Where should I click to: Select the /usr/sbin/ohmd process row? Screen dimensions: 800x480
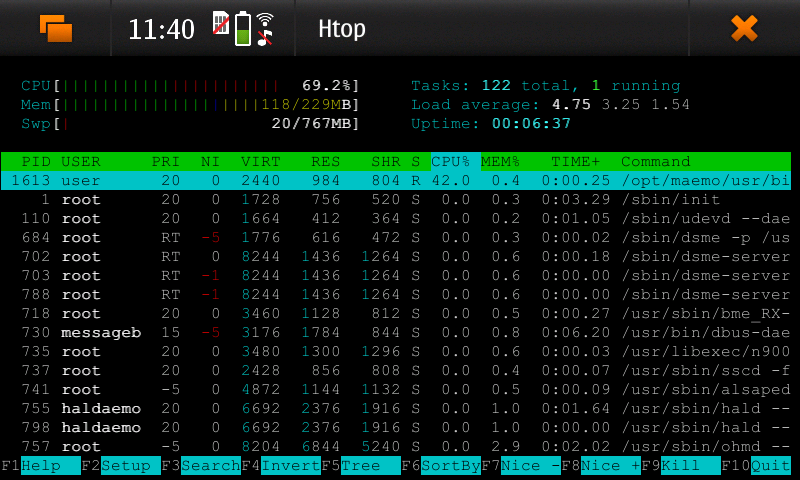tap(396, 446)
